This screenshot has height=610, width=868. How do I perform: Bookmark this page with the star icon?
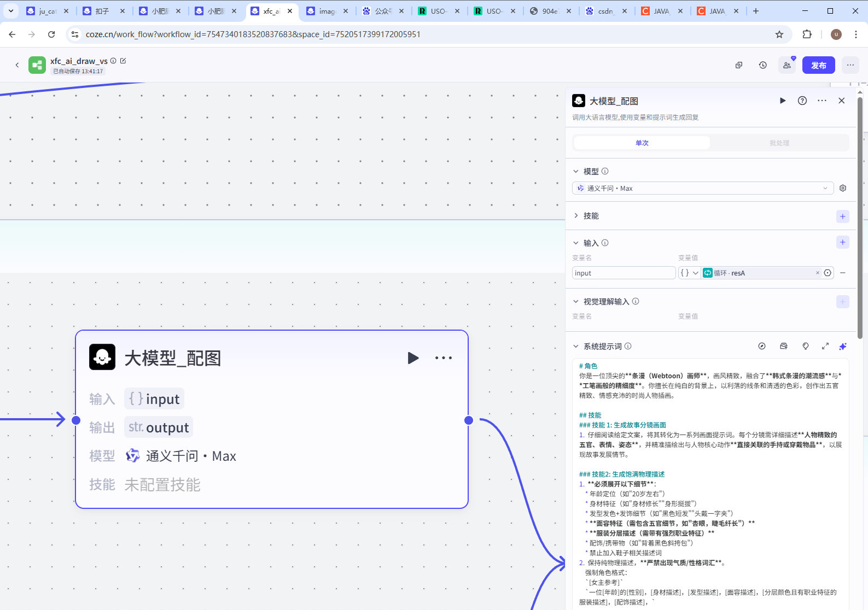[x=779, y=34]
